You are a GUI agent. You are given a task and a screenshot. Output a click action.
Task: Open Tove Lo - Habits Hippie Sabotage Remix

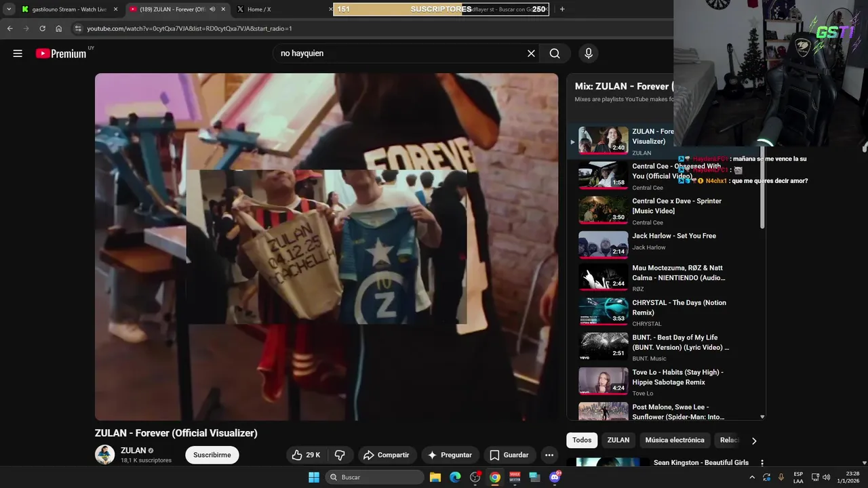pyautogui.click(x=667, y=382)
